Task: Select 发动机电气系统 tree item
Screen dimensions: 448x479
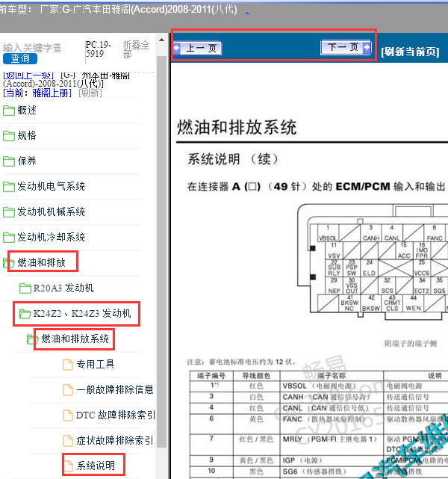Action: click(51, 186)
